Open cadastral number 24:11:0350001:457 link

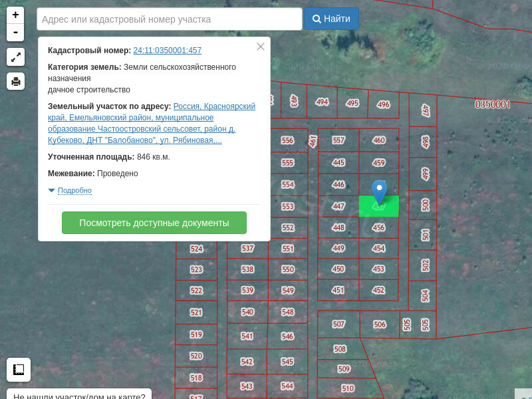click(x=167, y=51)
